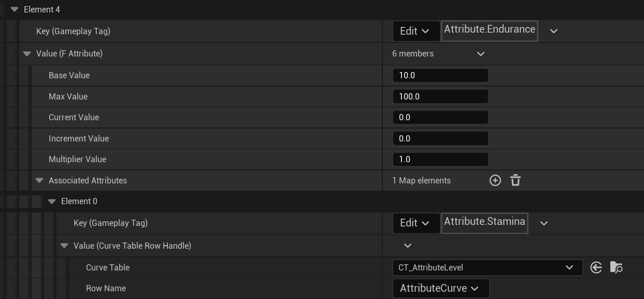Click the Max Value field showing 100.0
The height and width of the screenshot is (299, 644).
tap(440, 96)
